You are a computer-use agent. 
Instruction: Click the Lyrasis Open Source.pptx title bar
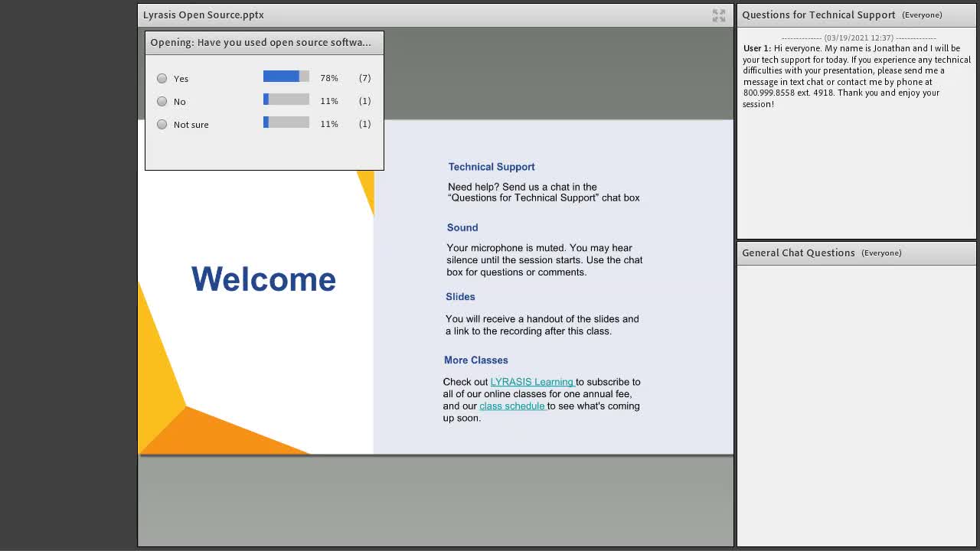[204, 15]
